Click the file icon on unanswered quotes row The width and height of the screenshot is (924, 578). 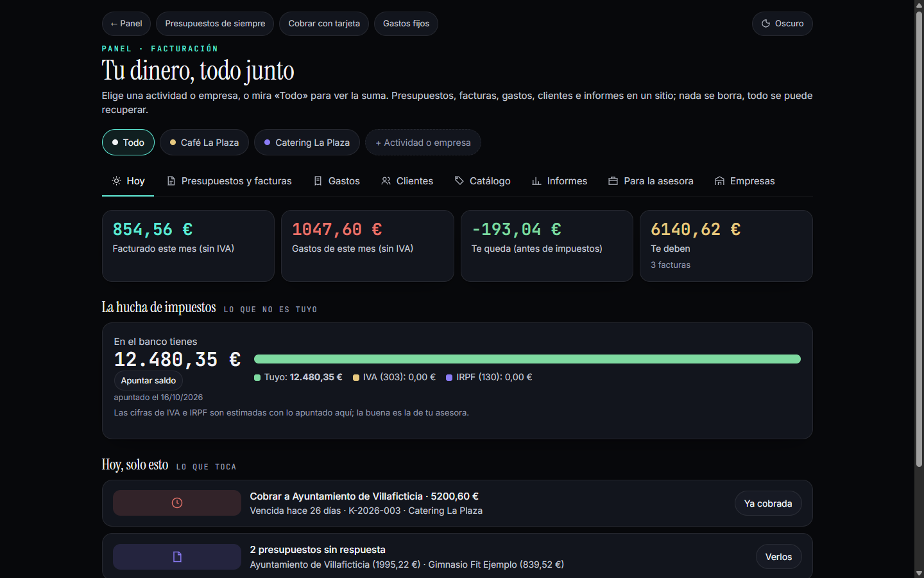tap(177, 557)
